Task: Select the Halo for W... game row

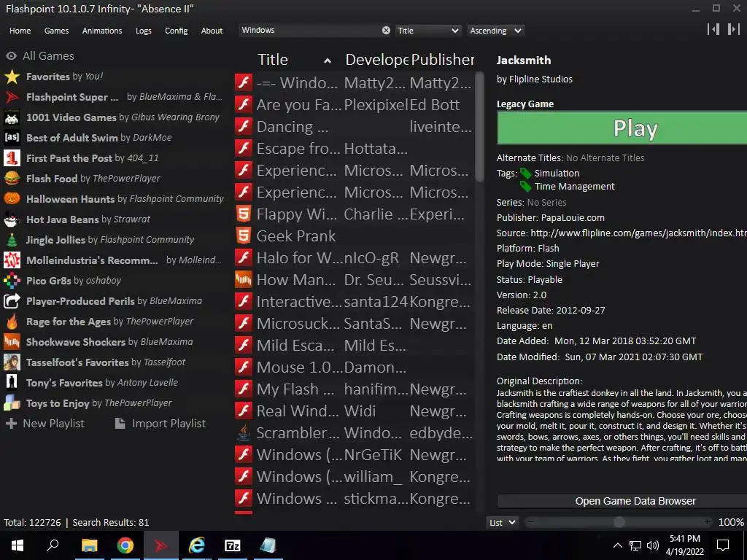Action: point(354,258)
